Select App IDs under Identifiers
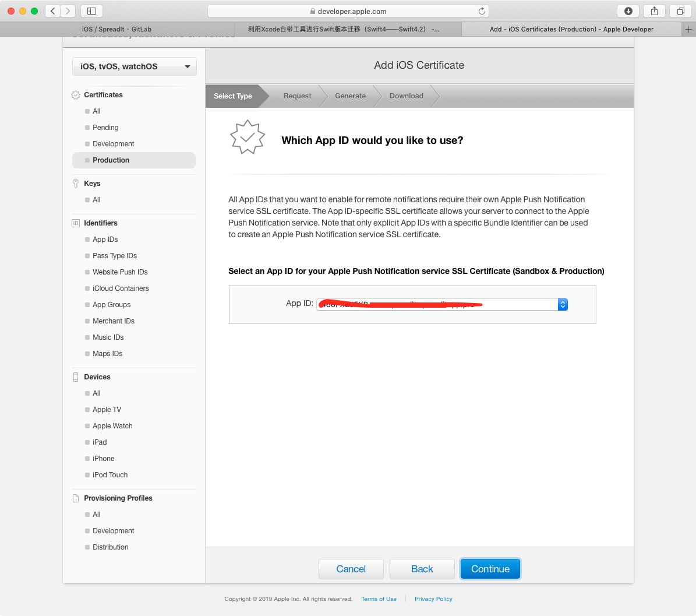The image size is (696, 616). click(105, 240)
